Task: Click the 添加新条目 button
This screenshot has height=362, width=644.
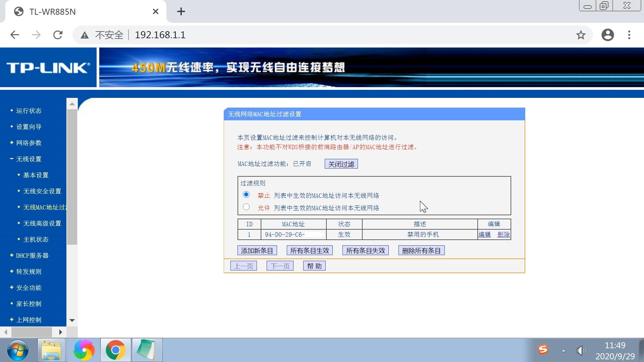Action: point(257,250)
